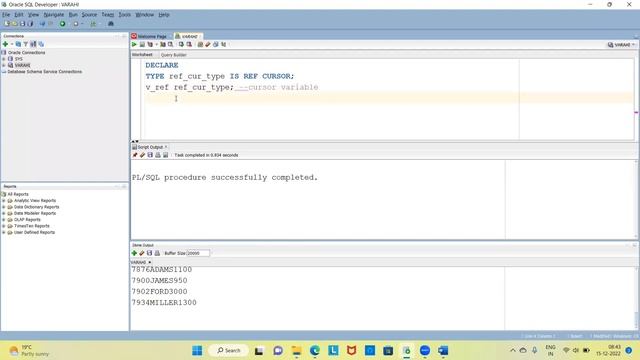The height and width of the screenshot is (360, 640).
Task: Open the Source menu
Action: coord(89,15)
